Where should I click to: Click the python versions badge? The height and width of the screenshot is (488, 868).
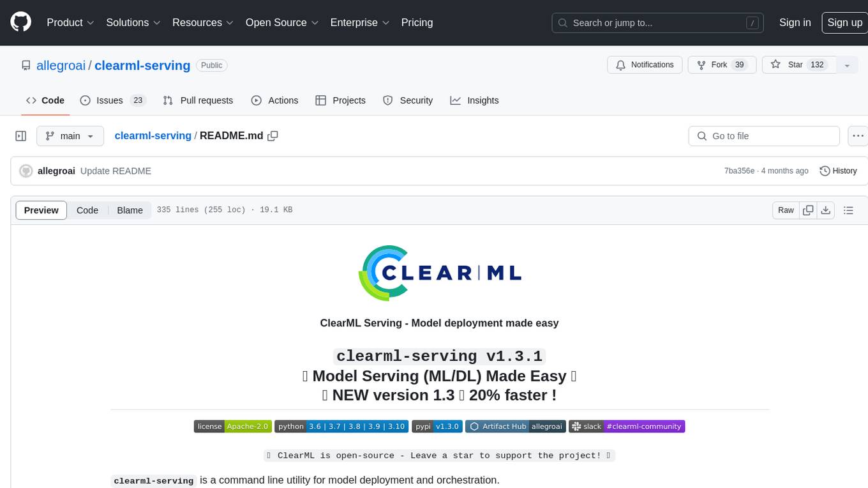[x=341, y=426]
